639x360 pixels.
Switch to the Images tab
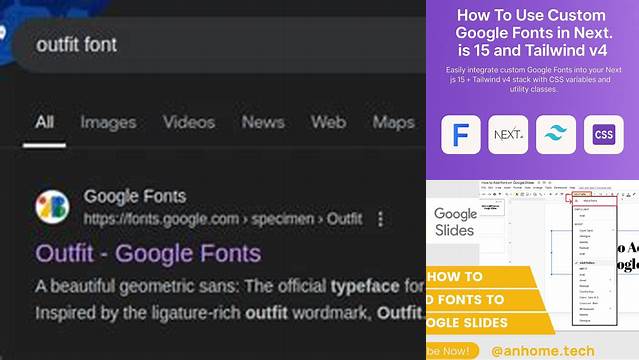108,122
